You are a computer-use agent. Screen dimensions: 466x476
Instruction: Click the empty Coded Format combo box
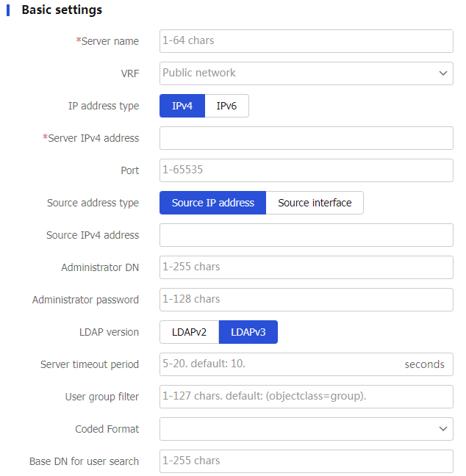tap(307, 429)
